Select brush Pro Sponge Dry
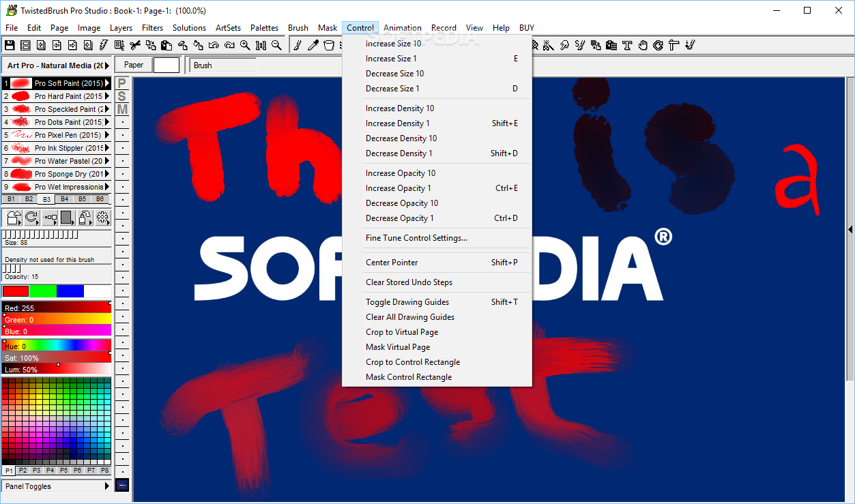The width and height of the screenshot is (855, 504). 57,174
